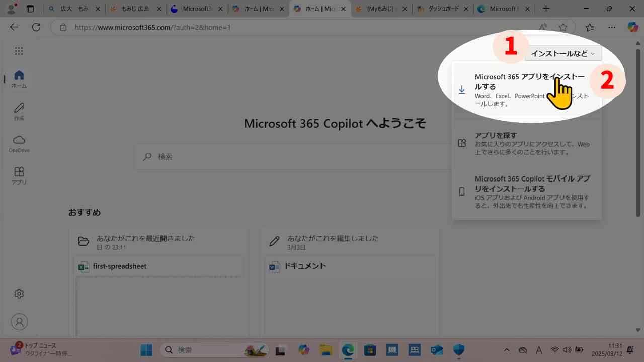Open tab actions menu icon
Viewport: 644px width, 362px height.
pos(30,9)
